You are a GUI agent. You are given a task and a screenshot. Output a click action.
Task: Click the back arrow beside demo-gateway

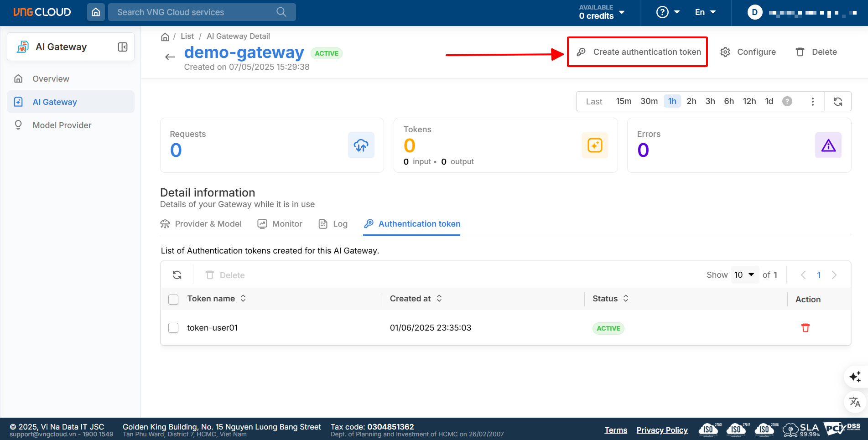(170, 57)
